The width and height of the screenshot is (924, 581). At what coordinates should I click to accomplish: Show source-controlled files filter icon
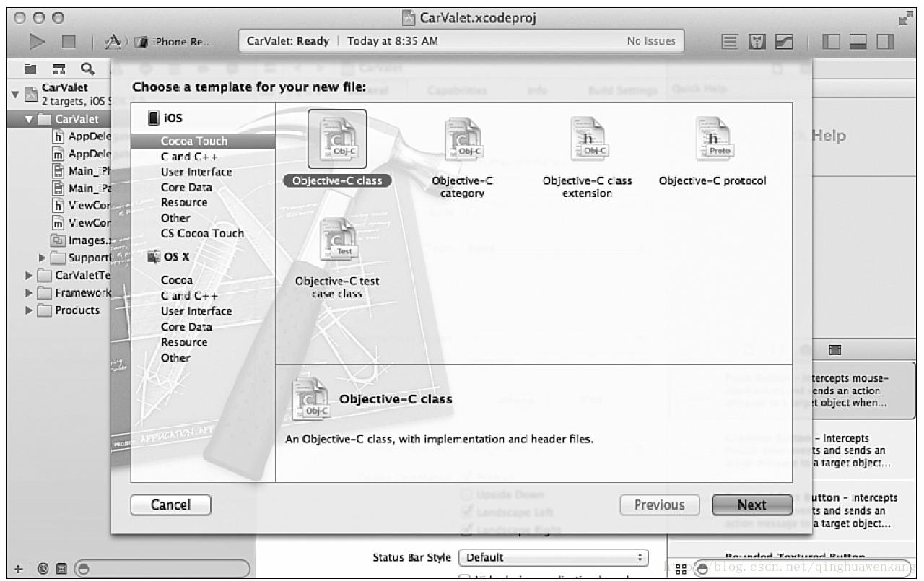pyautogui.click(x=62, y=569)
